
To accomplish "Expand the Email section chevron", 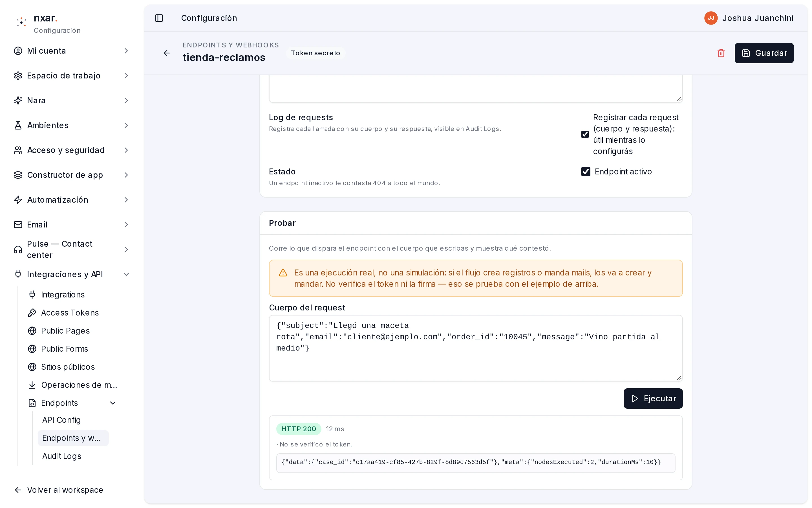I will pos(127,225).
